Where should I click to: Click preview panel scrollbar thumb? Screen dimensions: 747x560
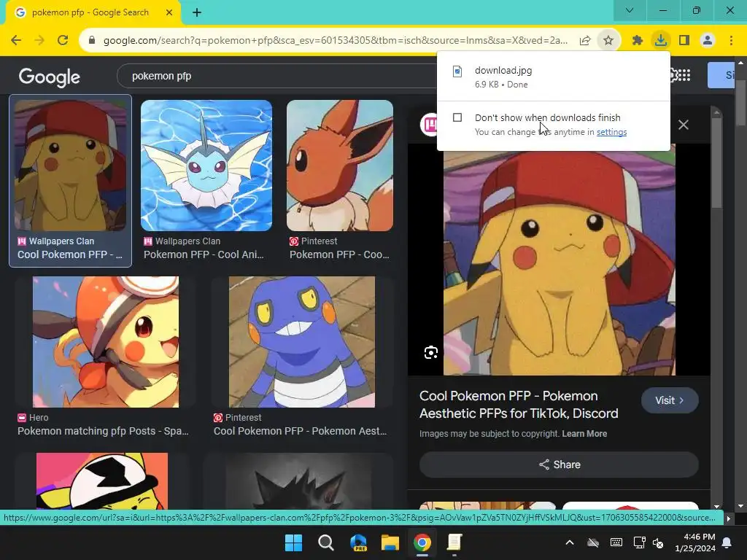click(x=716, y=162)
